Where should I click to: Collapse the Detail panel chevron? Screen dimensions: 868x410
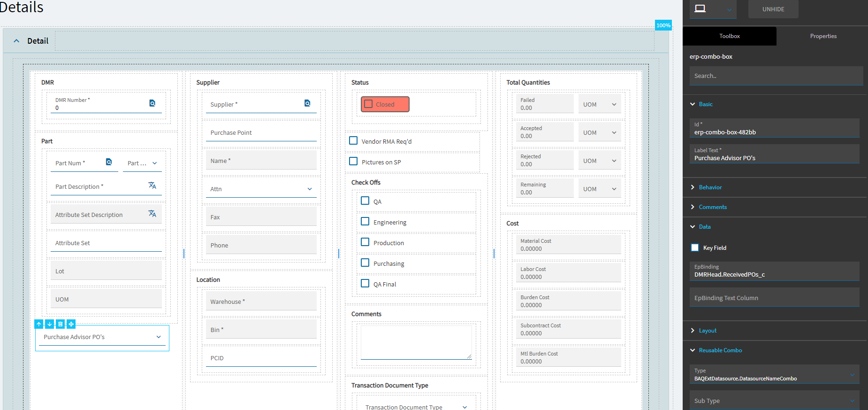[x=16, y=41]
